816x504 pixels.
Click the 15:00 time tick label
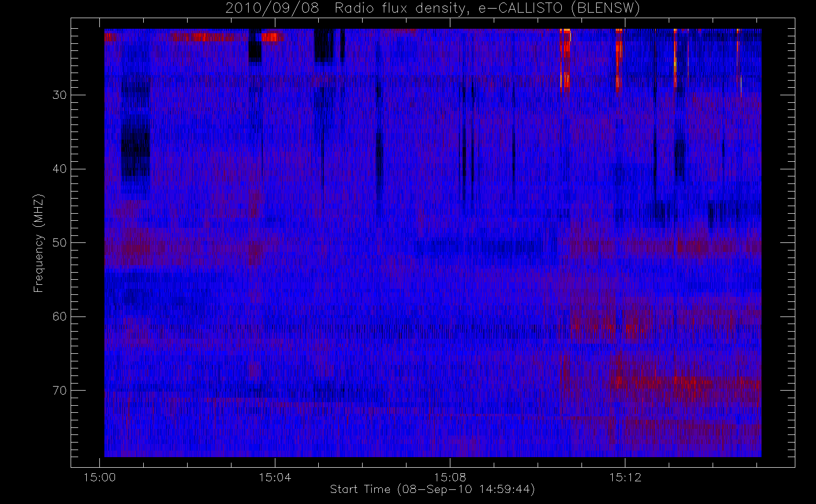(100, 477)
